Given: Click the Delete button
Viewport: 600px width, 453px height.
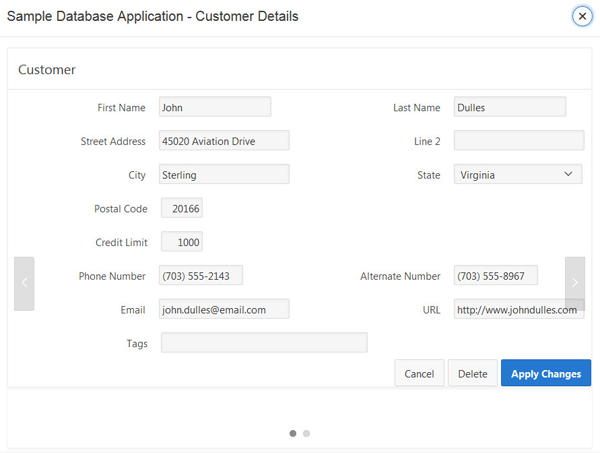Looking at the screenshot, I should (472, 373).
